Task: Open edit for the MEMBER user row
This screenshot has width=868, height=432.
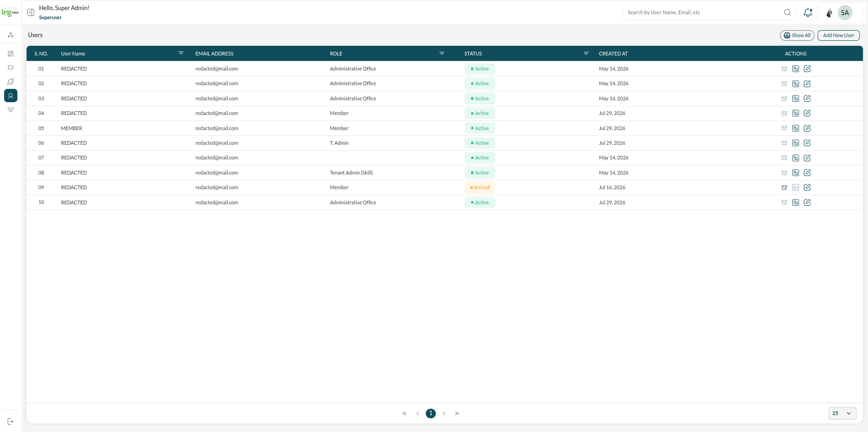Action: [x=807, y=128]
